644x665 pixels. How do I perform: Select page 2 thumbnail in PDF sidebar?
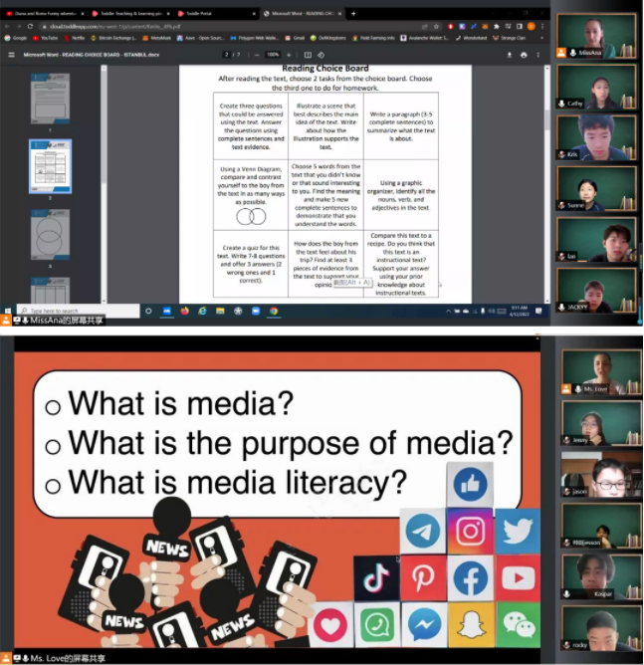pyautogui.click(x=50, y=166)
